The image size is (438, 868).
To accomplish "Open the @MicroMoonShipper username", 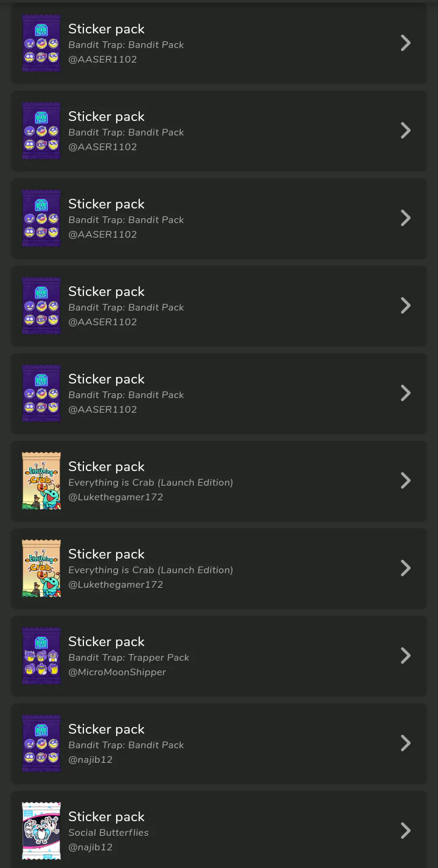I will click(x=117, y=672).
